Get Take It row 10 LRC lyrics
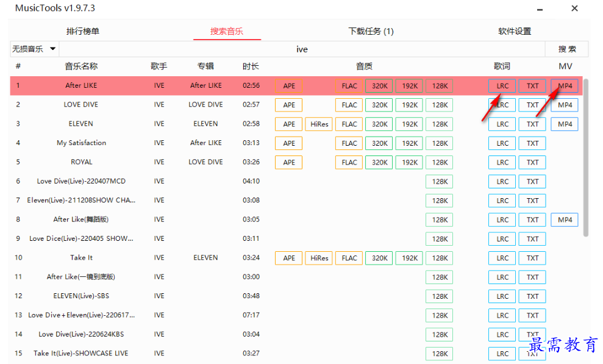The width and height of the screenshot is (603, 364). pyautogui.click(x=502, y=258)
